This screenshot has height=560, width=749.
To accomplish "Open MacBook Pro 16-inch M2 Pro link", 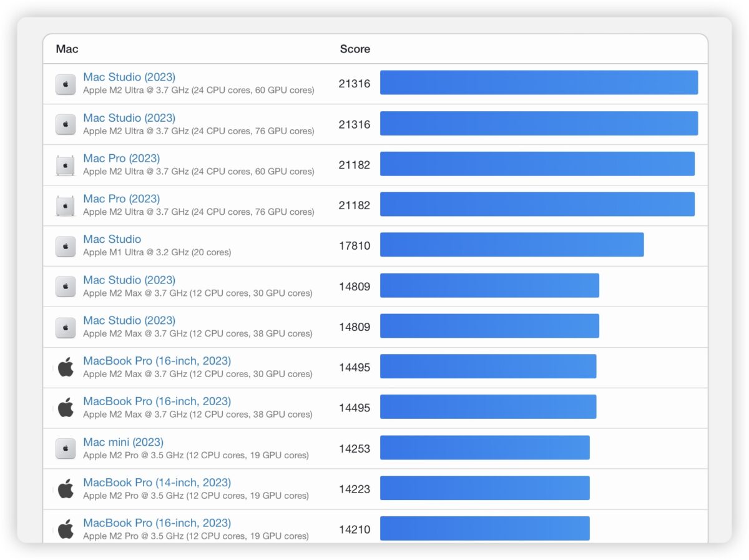I will pyautogui.click(x=157, y=523).
